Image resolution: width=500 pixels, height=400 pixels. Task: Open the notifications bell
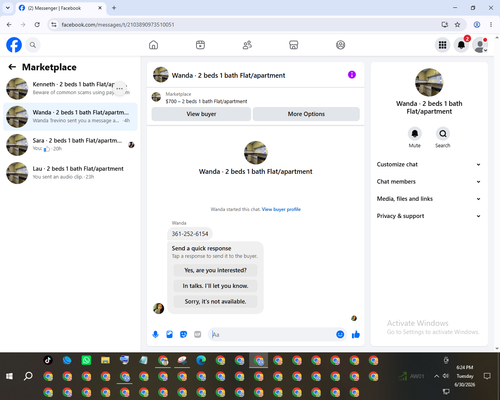461,45
